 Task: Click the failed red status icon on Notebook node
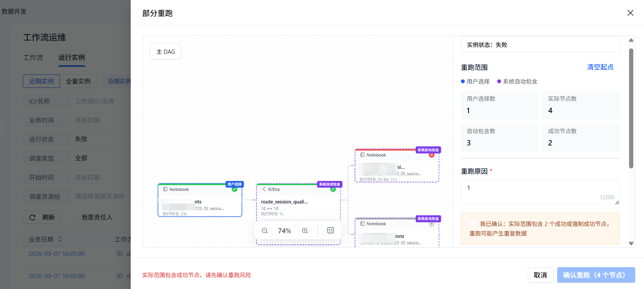pyautogui.click(x=431, y=155)
